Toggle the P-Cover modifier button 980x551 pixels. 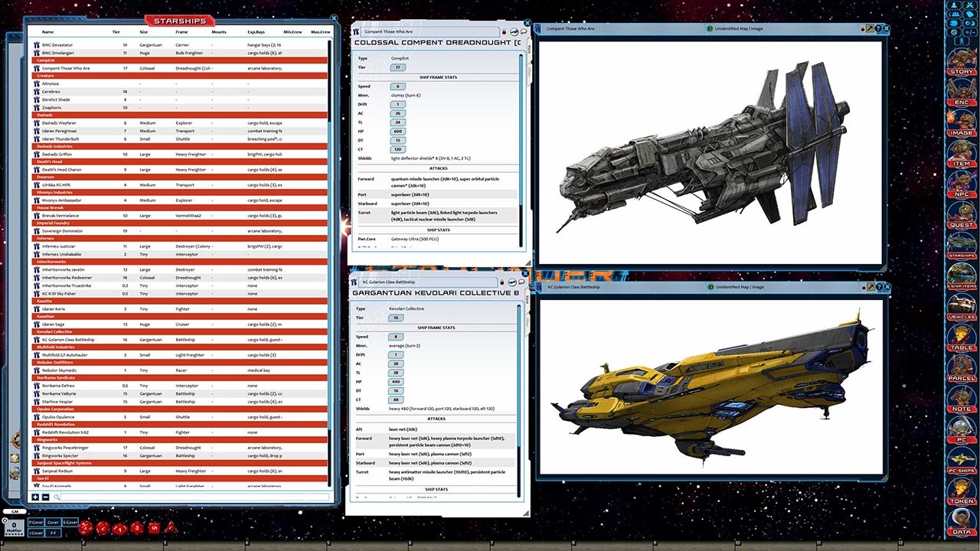pos(36,522)
